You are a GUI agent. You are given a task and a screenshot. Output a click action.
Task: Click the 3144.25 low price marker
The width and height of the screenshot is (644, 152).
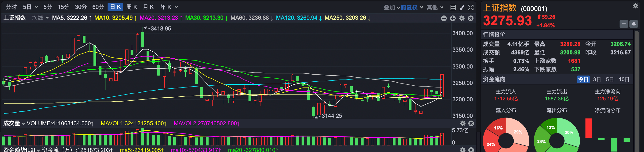pyautogui.click(x=331, y=116)
